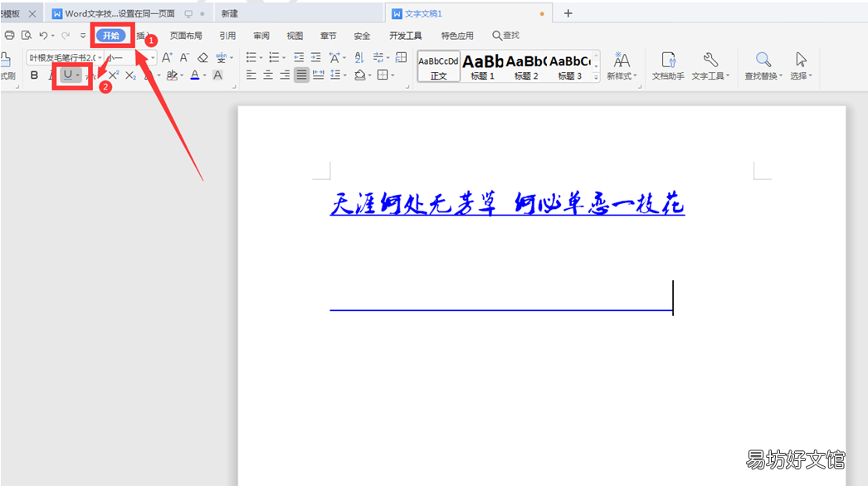Screen dimensions: 868x486
Task: Select the 正文 style
Action: [438, 67]
